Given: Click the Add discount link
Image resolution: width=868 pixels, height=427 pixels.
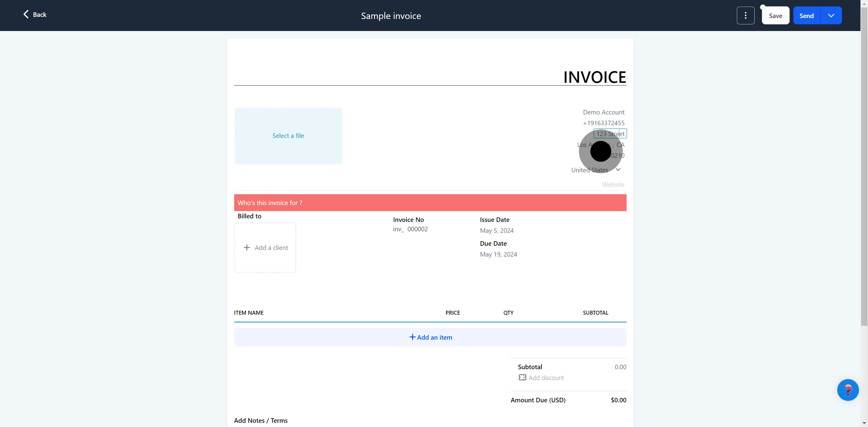Looking at the screenshot, I should (x=546, y=378).
